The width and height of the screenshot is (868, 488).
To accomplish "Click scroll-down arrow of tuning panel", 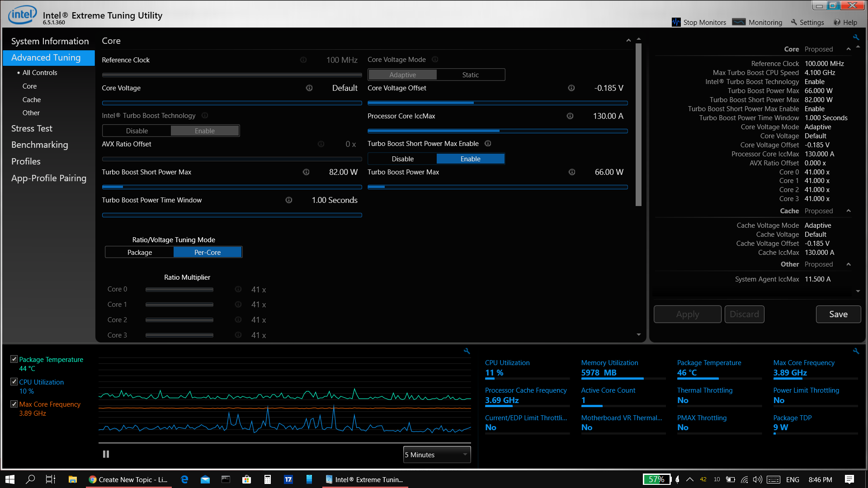I will 639,335.
